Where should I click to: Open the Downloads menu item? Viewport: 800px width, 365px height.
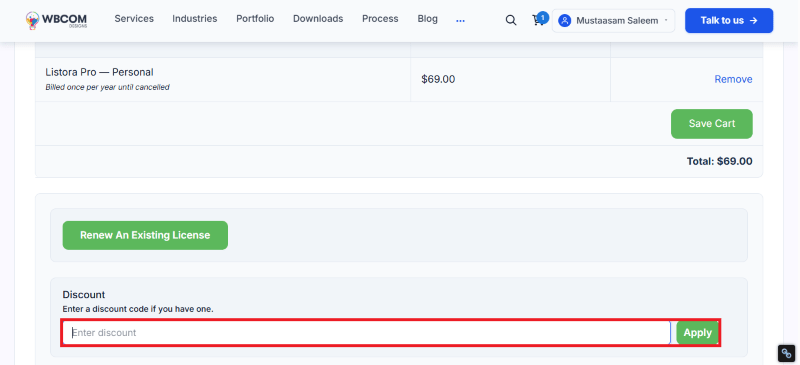click(x=318, y=19)
